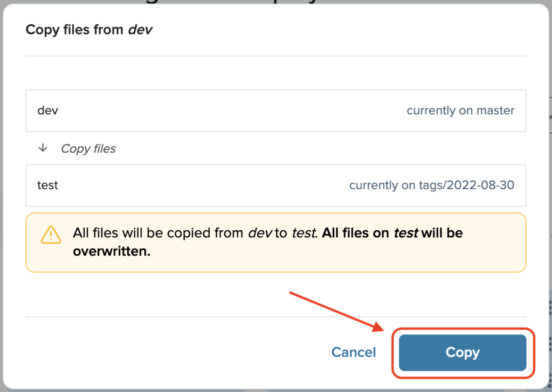Cancel the copy files dialog

(354, 352)
